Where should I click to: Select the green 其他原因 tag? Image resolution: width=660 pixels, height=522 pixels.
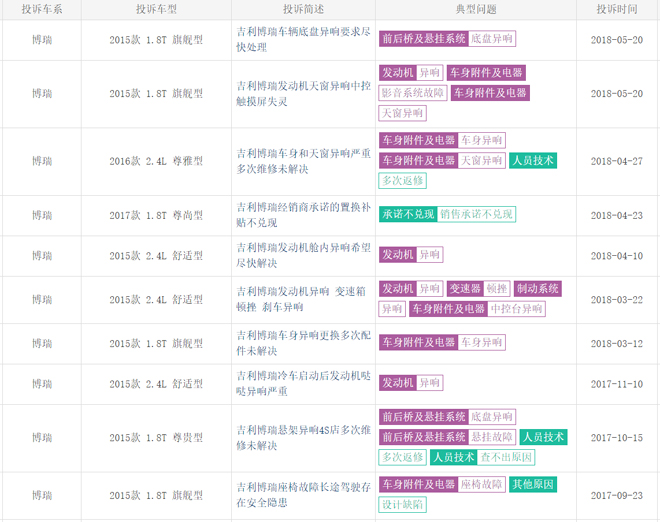pos(533,484)
